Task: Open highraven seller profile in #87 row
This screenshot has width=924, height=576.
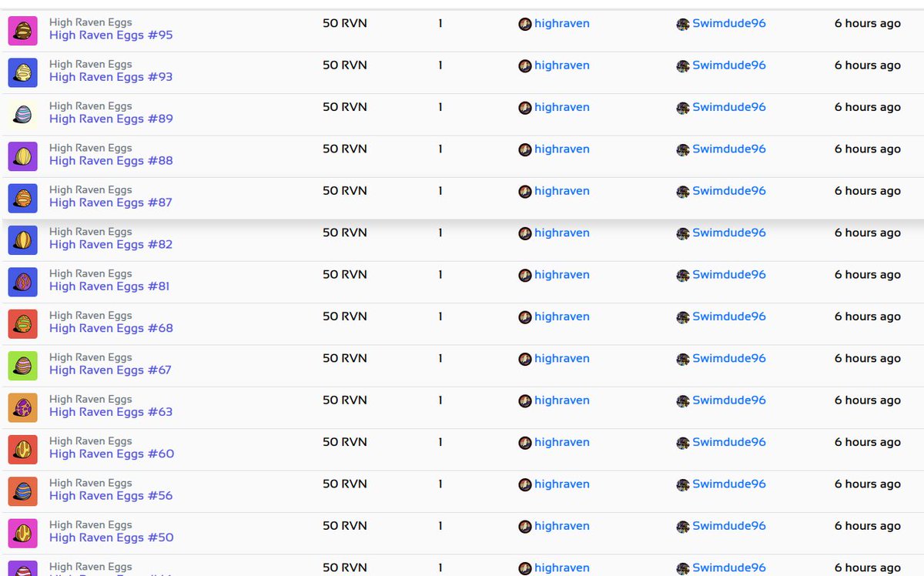Action: click(x=562, y=191)
